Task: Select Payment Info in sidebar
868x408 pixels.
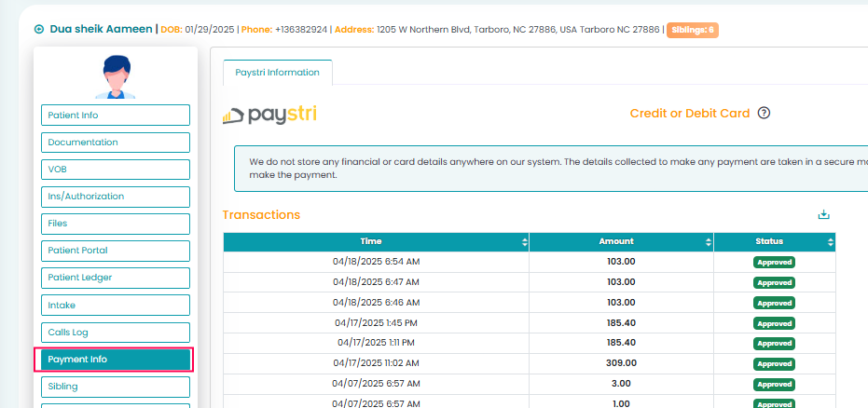Action: 116,360
